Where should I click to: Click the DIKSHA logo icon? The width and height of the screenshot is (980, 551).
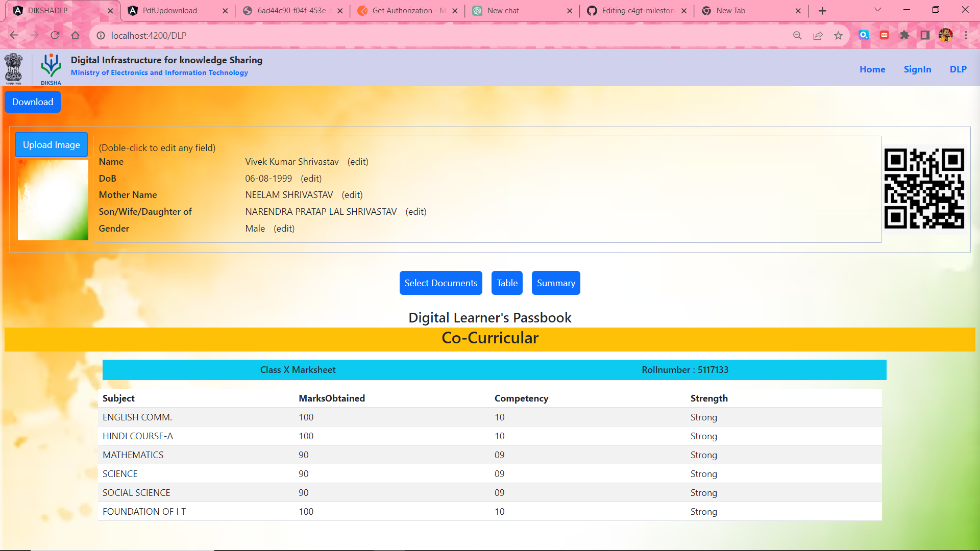click(51, 68)
